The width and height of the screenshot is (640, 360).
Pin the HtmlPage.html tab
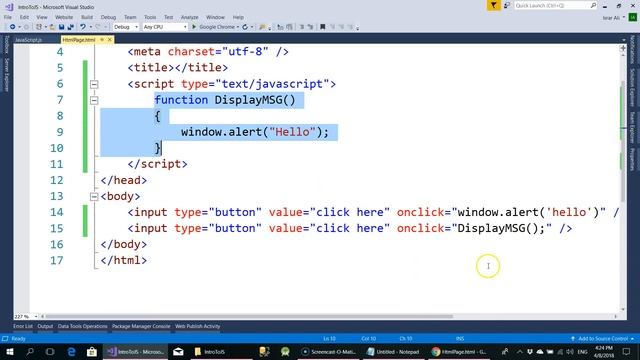click(102, 40)
